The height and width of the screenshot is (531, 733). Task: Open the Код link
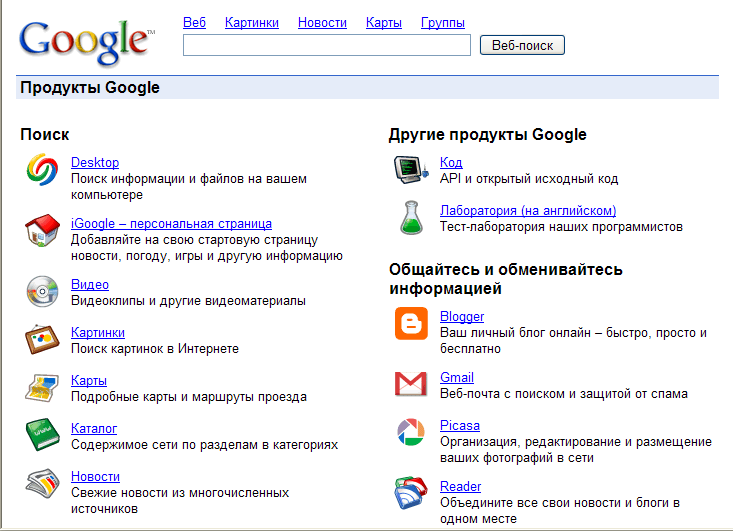(x=451, y=162)
